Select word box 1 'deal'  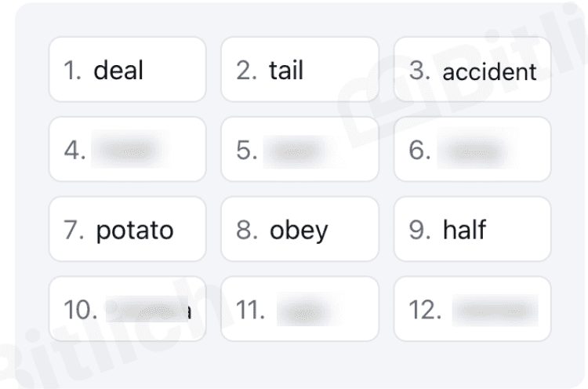(128, 69)
